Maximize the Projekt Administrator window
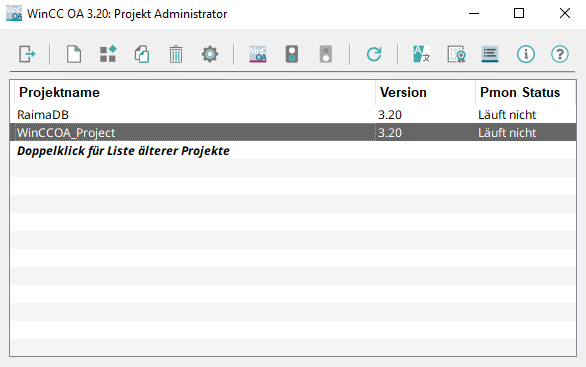 [519, 13]
